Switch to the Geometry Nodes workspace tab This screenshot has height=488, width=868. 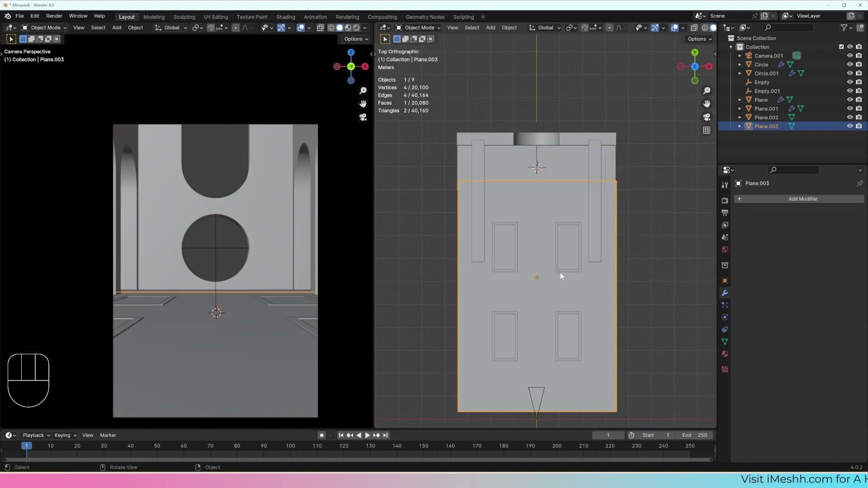tap(425, 17)
